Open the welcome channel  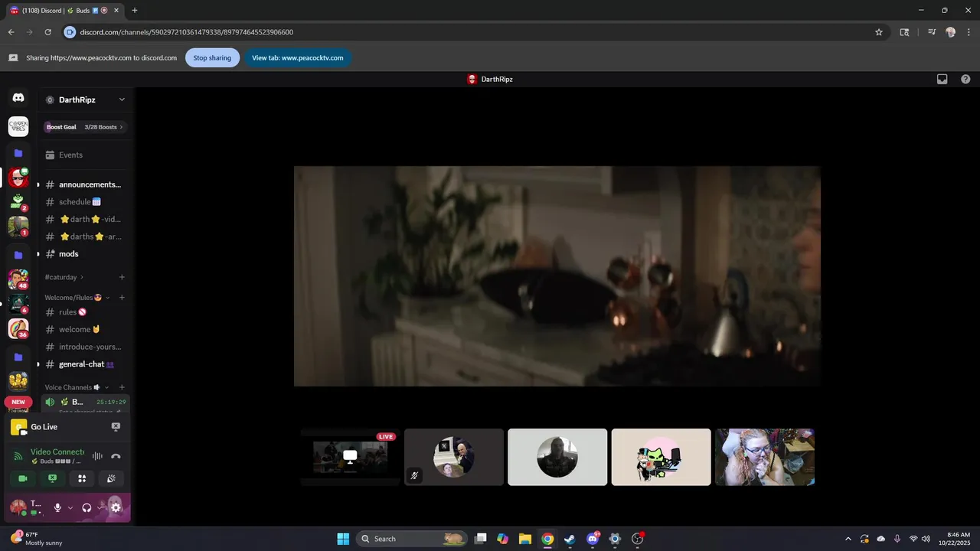point(85,329)
